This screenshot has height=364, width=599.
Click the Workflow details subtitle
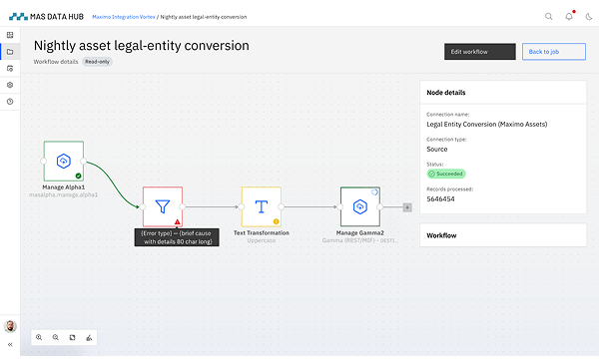point(56,62)
